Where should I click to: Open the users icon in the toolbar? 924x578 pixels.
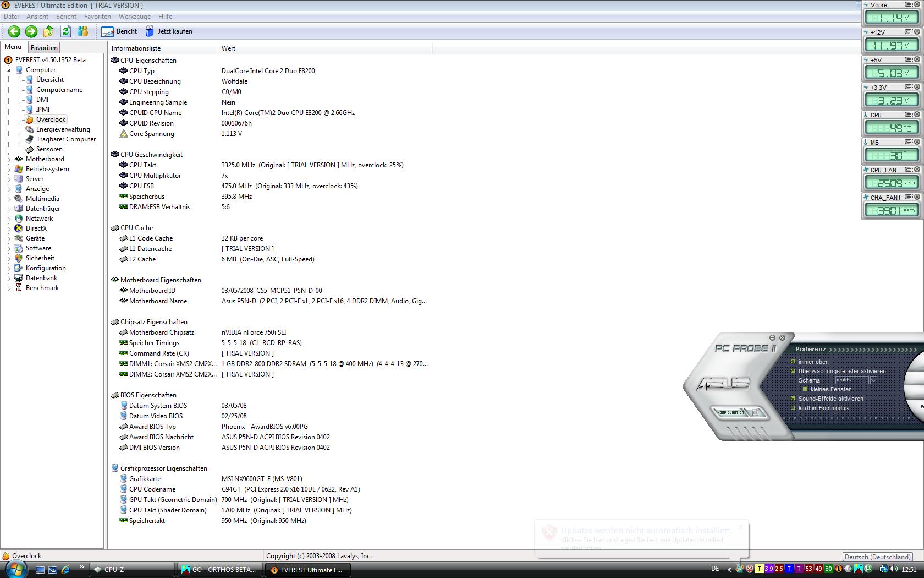pyautogui.click(x=83, y=31)
